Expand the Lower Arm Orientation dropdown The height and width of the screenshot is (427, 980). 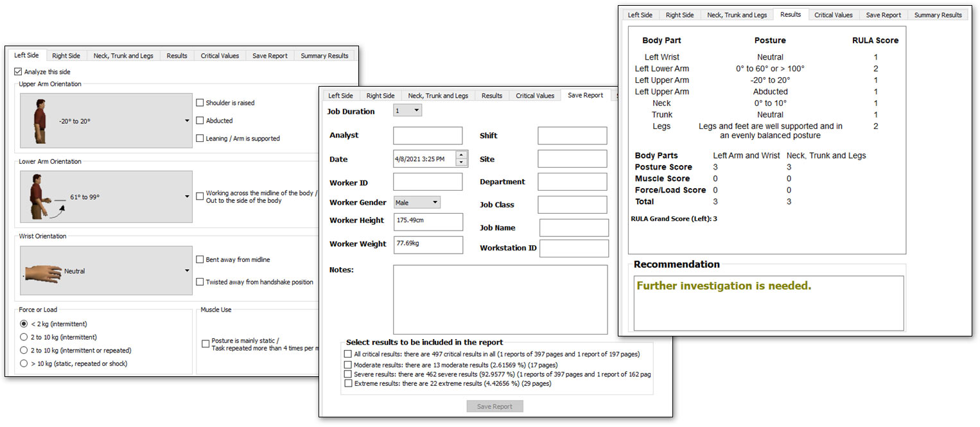point(106,196)
